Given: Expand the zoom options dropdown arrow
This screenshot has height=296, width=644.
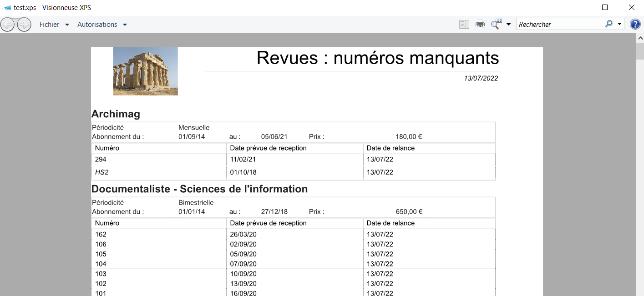Looking at the screenshot, I should pos(508,25).
